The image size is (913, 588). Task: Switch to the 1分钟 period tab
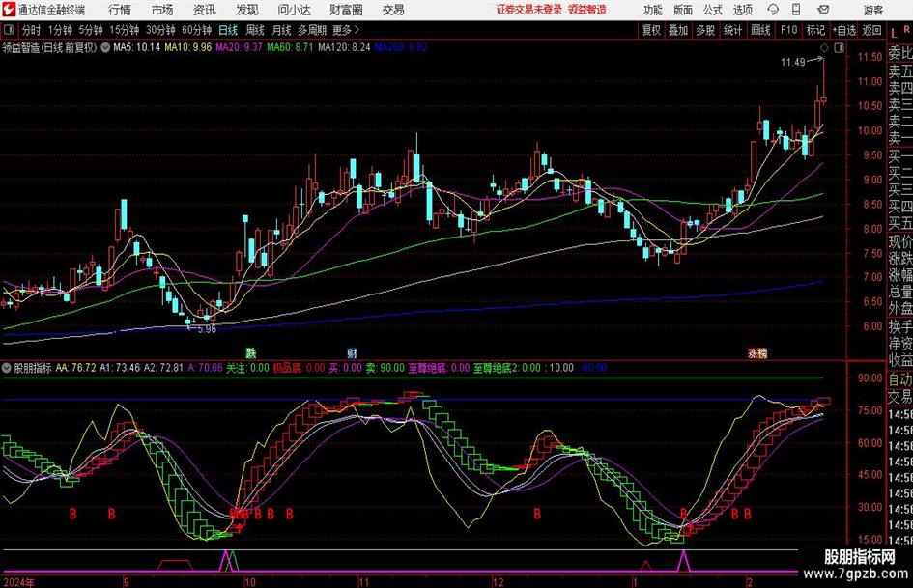[x=60, y=30]
